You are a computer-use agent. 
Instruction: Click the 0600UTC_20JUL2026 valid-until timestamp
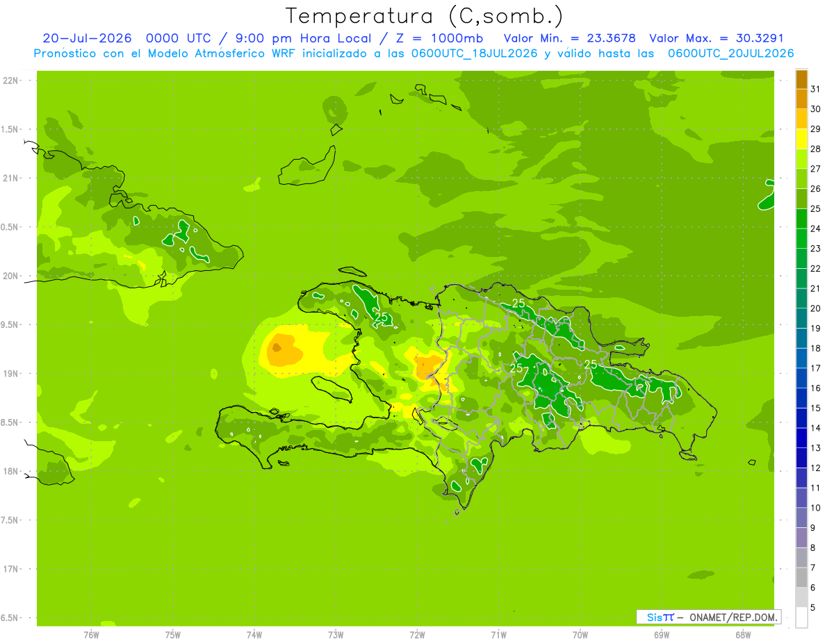pyautogui.click(x=731, y=53)
